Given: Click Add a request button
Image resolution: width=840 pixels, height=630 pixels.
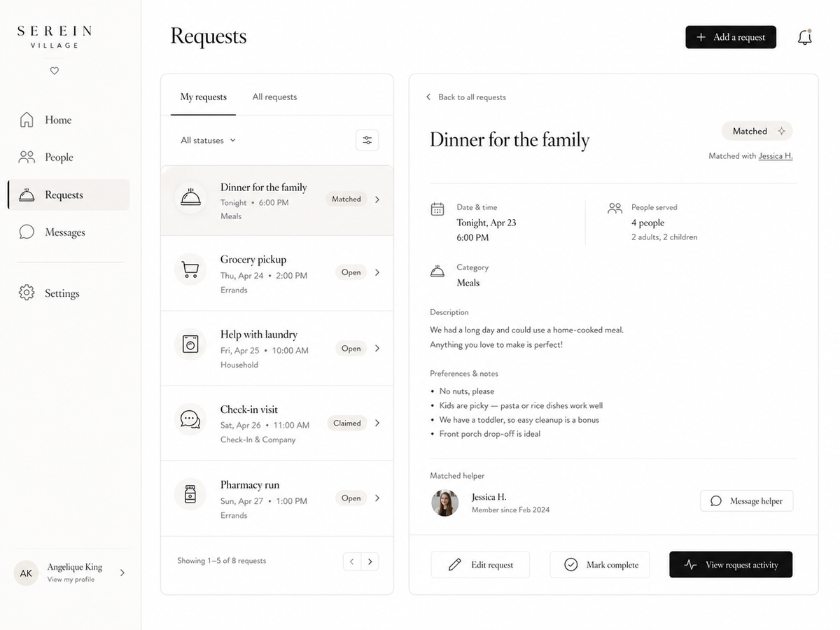Looking at the screenshot, I should pos(731,37).
